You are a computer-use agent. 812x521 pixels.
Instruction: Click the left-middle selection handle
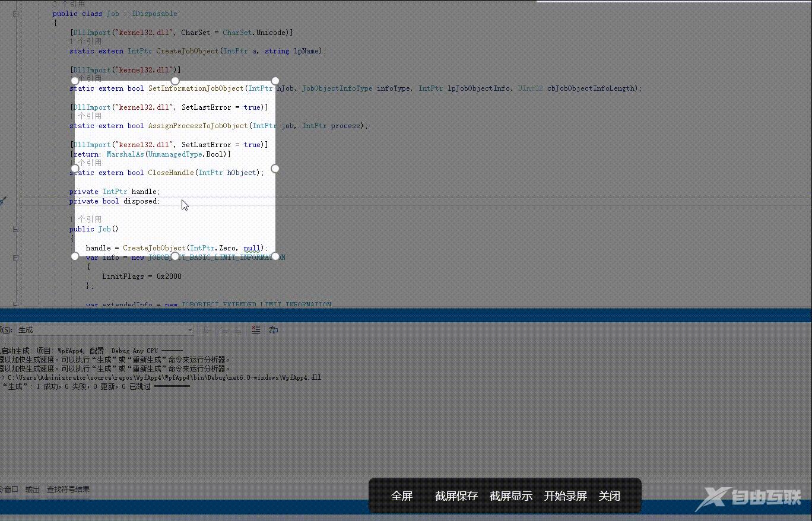75,169
